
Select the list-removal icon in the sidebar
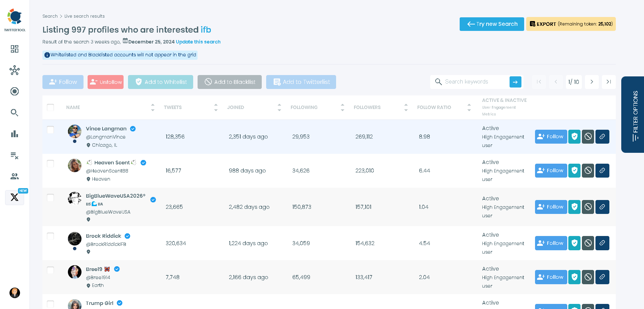tap(14, 155)
